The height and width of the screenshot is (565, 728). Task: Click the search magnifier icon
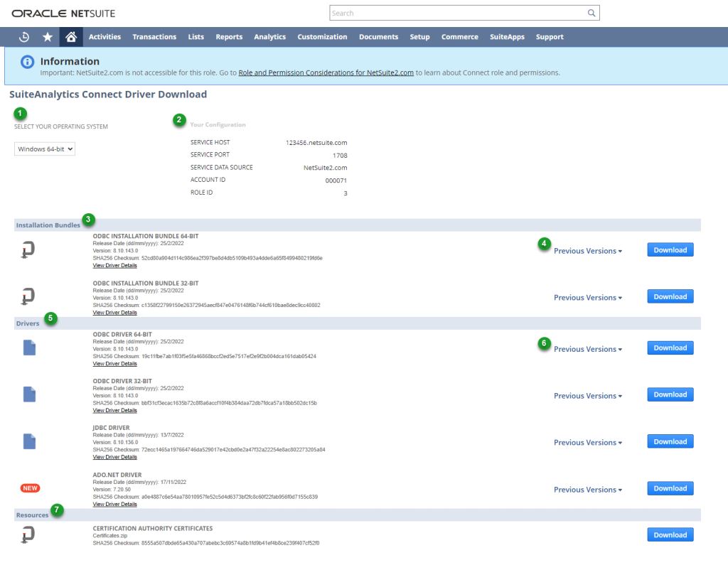591,13
